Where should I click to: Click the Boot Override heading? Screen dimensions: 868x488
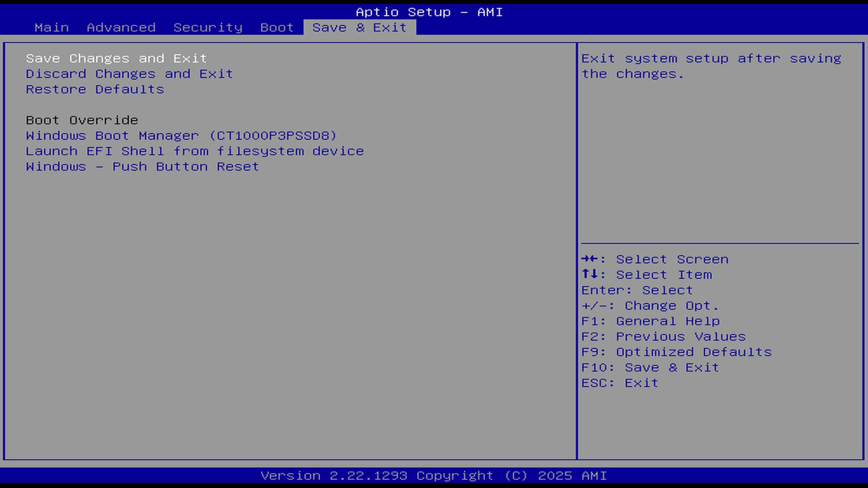82,120
